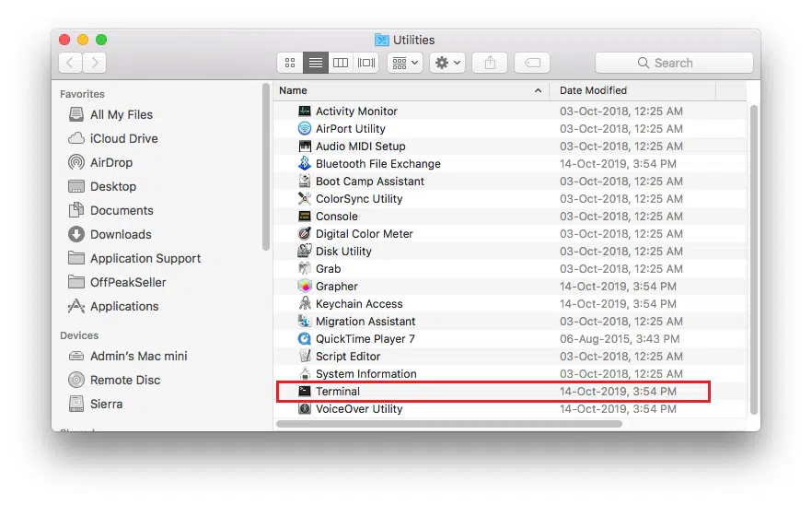The image size is (812, 505).
Task: Select the Keychain Access icon
Action: pos(305,304)
